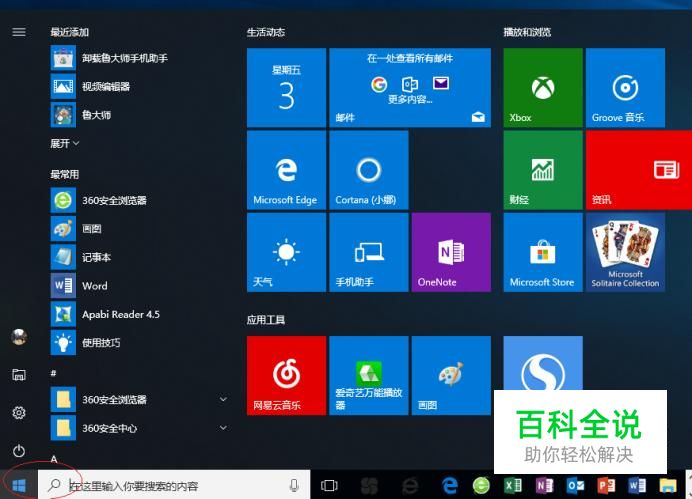Open the Documents sidebar icon
Viewport: 692px width, 499px height.
[x=19, y=375]
